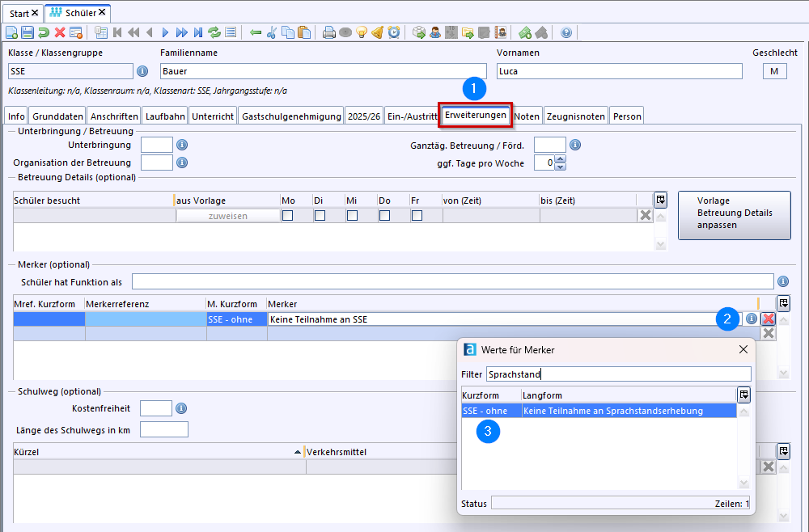Click the zuweisen button in aus Vorlage

[227, 216]
